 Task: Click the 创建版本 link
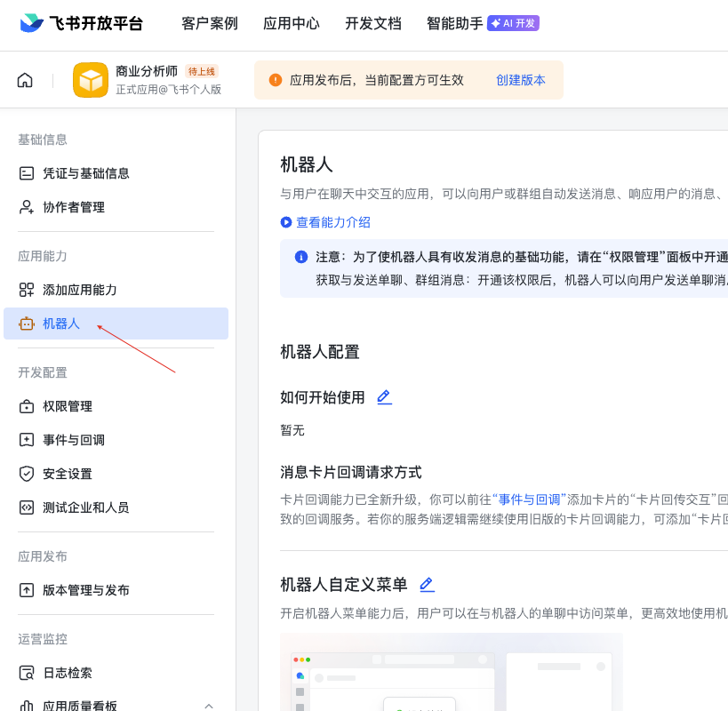521,80
